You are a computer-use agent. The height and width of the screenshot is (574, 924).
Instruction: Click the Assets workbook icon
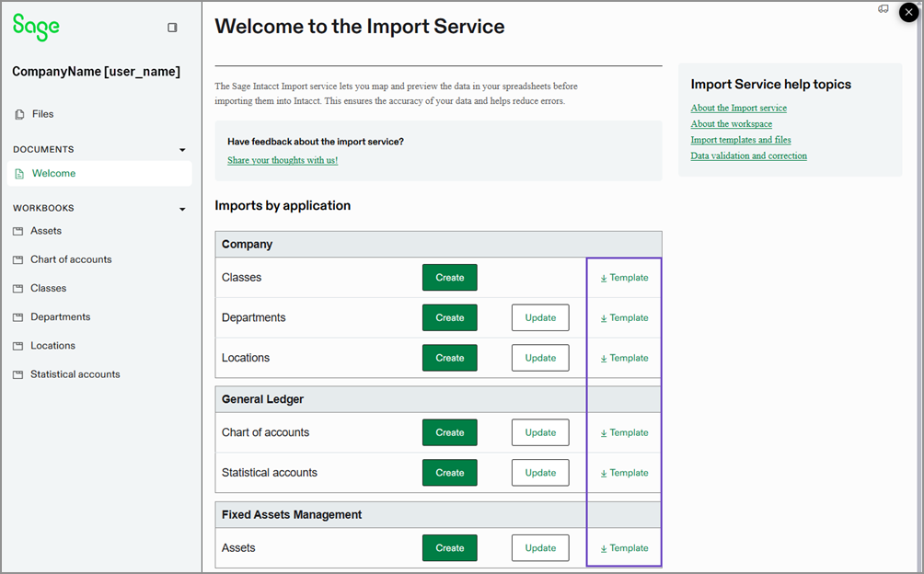click(17, 231)
